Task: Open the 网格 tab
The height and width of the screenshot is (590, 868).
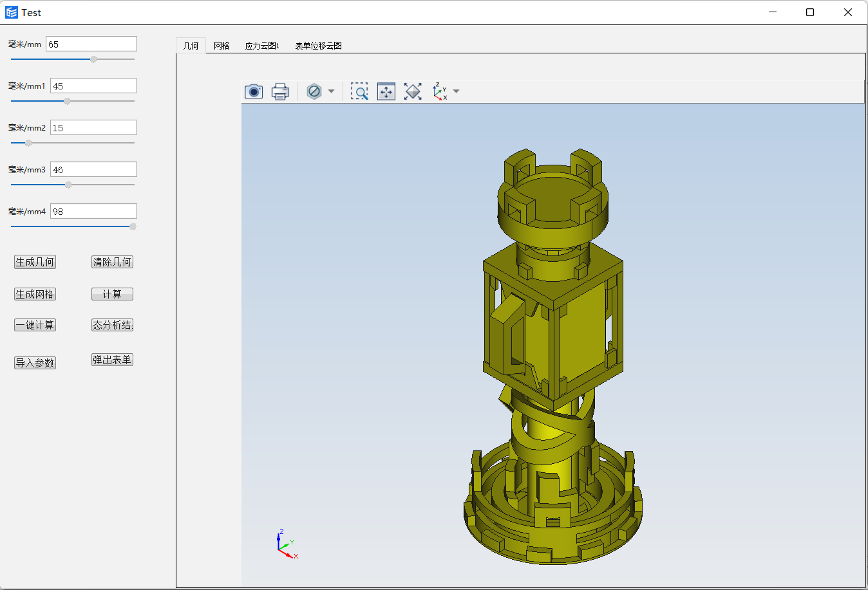Action: [x=222, y=46]
